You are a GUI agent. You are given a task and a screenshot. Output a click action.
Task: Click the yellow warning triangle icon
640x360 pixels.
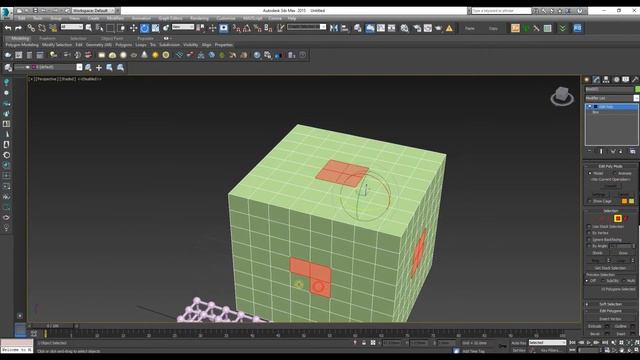pyautogui.click(x=449, y=28)
